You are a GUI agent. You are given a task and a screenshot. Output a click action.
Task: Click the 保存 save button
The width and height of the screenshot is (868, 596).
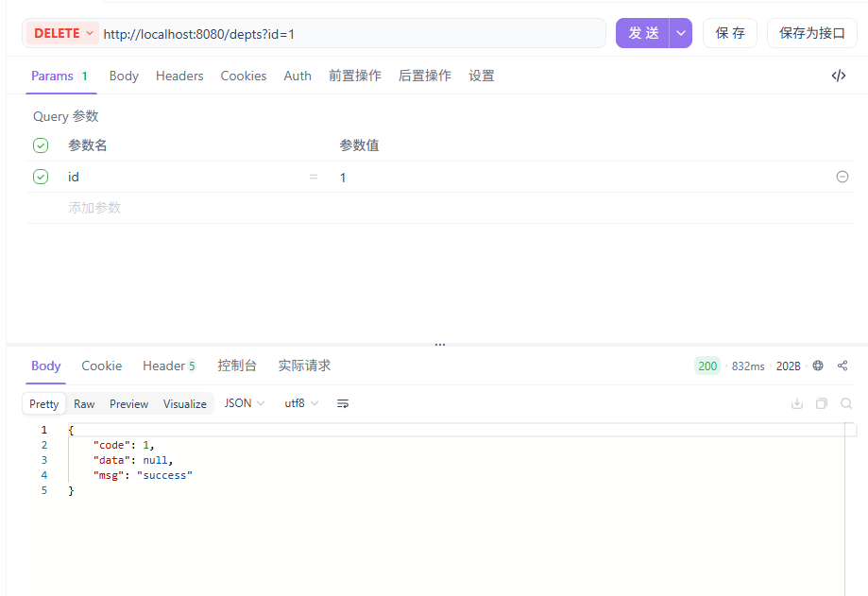(x=729, y=33)
